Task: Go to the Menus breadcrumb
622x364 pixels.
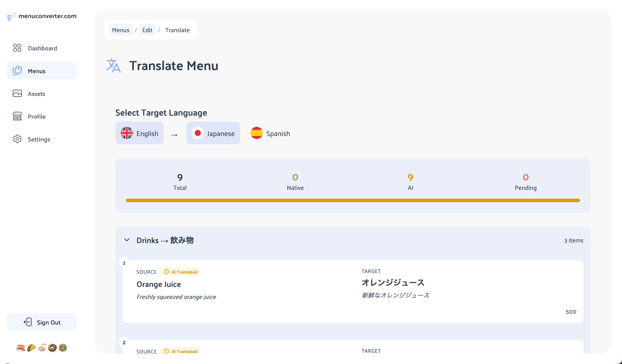Action: pyautogui.click(x=121, y=30)
